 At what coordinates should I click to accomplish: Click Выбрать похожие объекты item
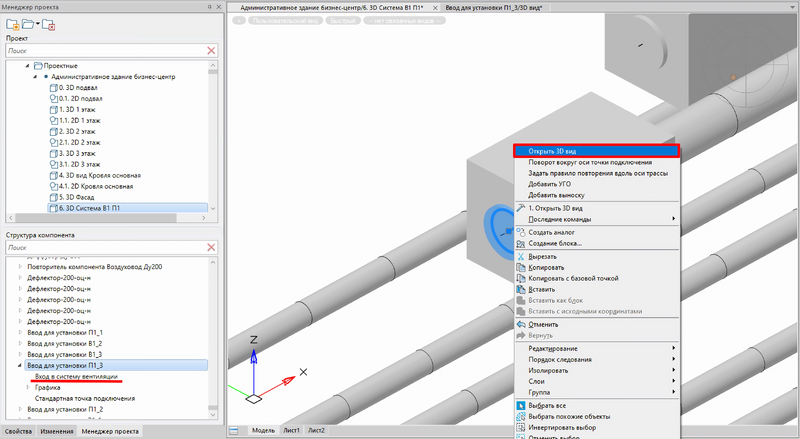[596, 417]
